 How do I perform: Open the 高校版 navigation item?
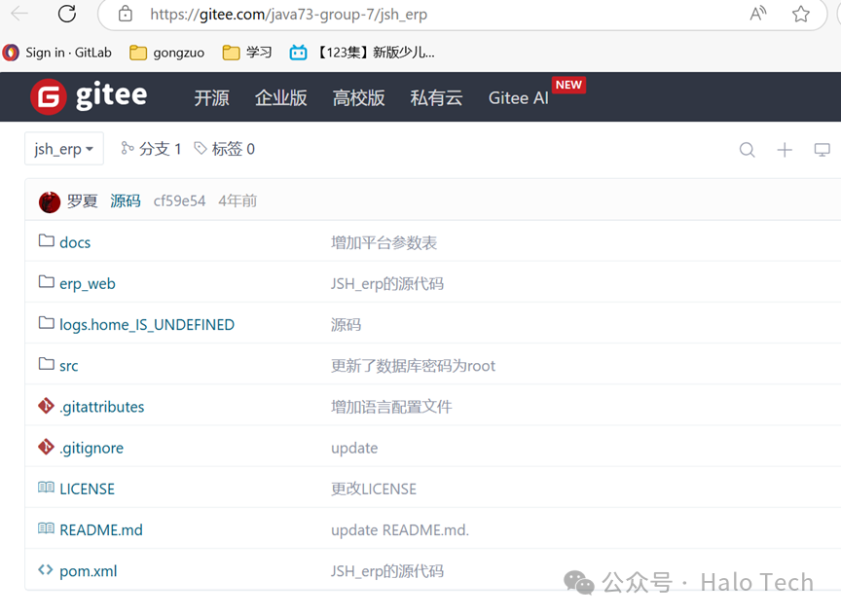click(358, 98)
